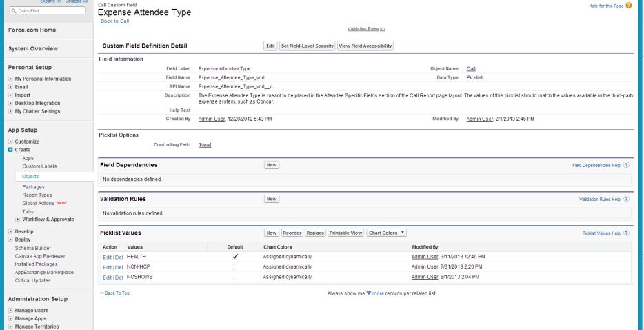Check the default box for NON-HCP
This screenshot has width=644, height=330.
tap(235, 266)
